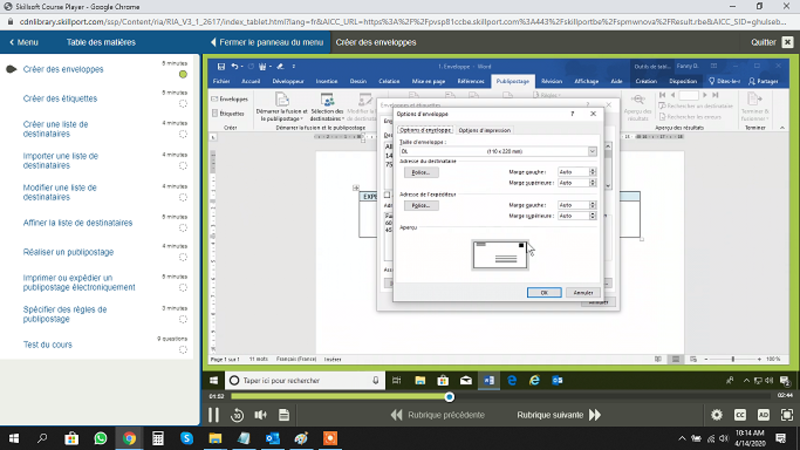Switch to Insertion ribbon tab
Screen dimensions: 800x450
327,81
